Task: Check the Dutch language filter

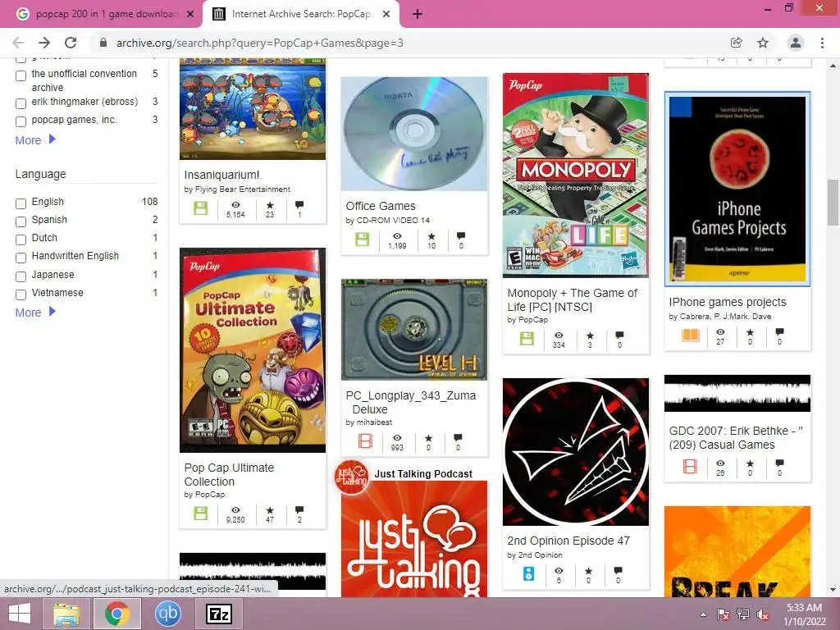Action: tap(21, 240)
